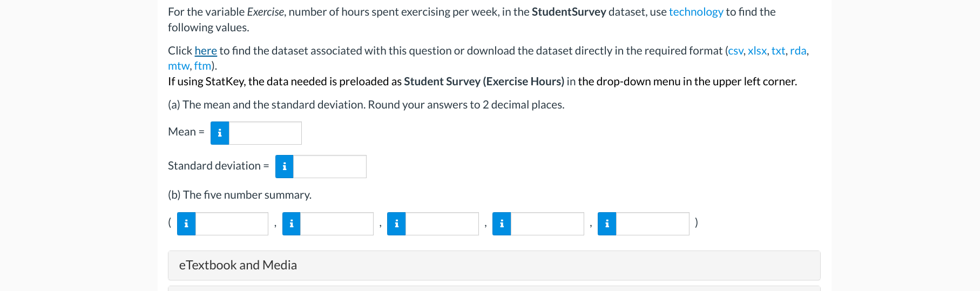Follow the 'here' dataset link
Image resolution: width=980 pixels, height=291 pixels.
[x=206, y=51]
